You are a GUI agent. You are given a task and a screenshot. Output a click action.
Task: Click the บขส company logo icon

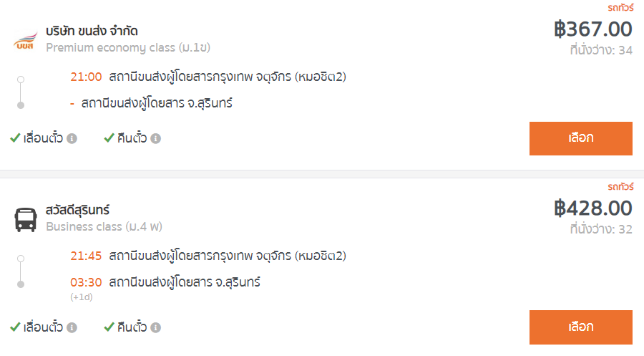(x=25, y=40)
